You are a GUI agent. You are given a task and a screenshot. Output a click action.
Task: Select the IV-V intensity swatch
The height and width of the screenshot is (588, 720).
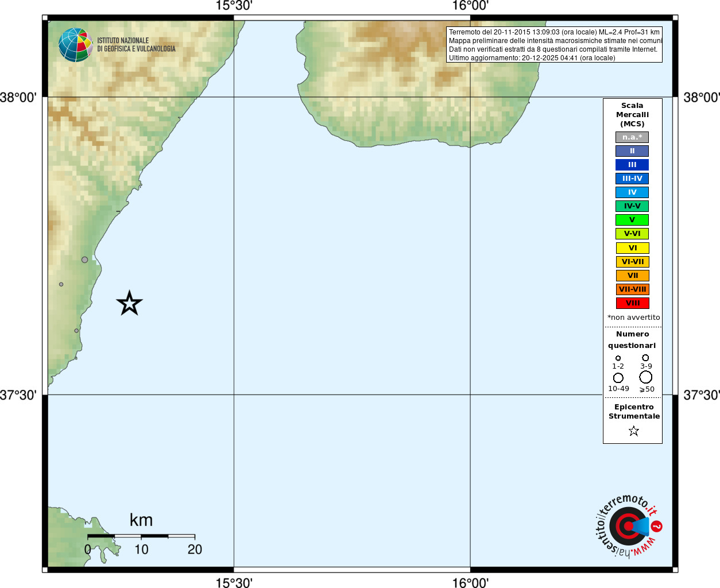632,206
